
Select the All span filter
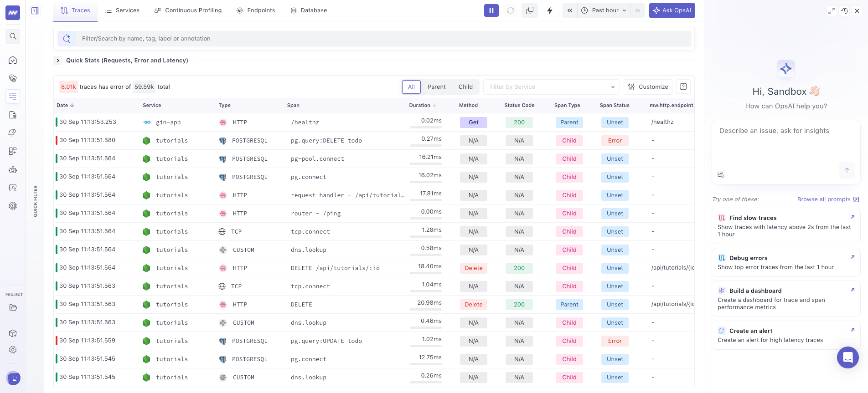[x=411, y=87]
